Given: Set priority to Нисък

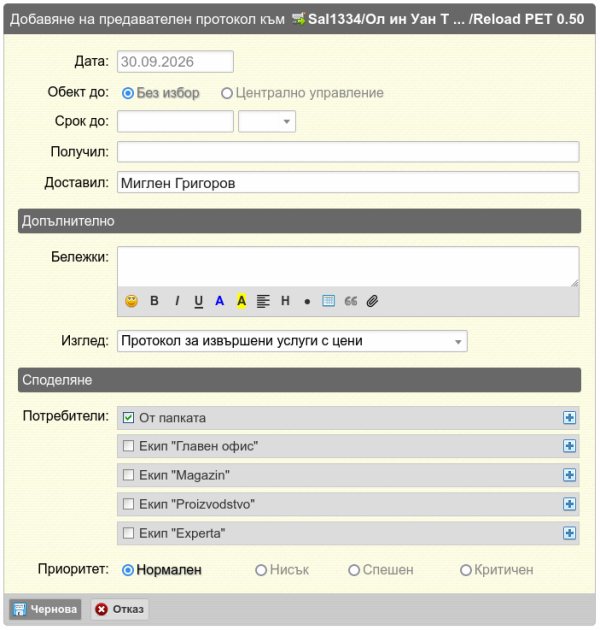Looking at the screenshot, I should pos(261,570).
